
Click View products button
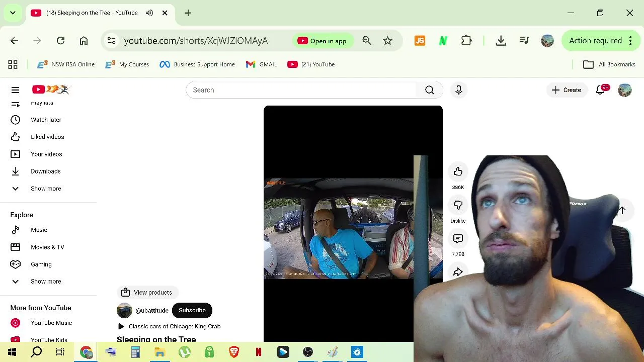147,293
